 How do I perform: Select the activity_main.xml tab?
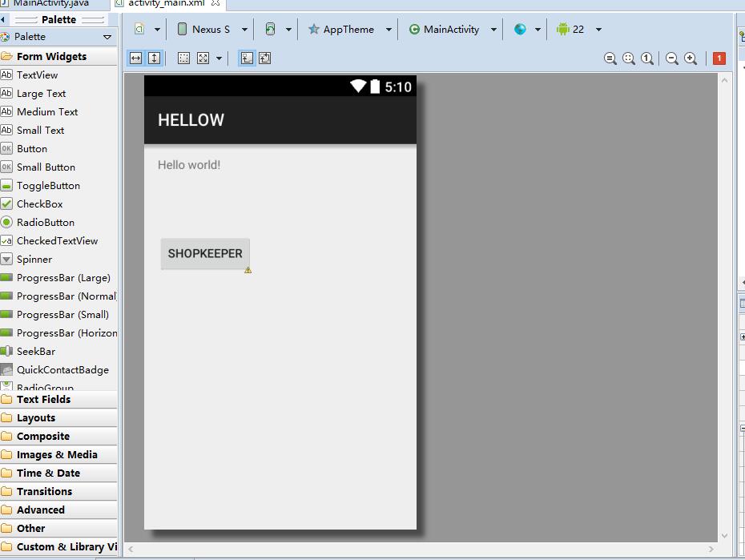pos(167,4)
